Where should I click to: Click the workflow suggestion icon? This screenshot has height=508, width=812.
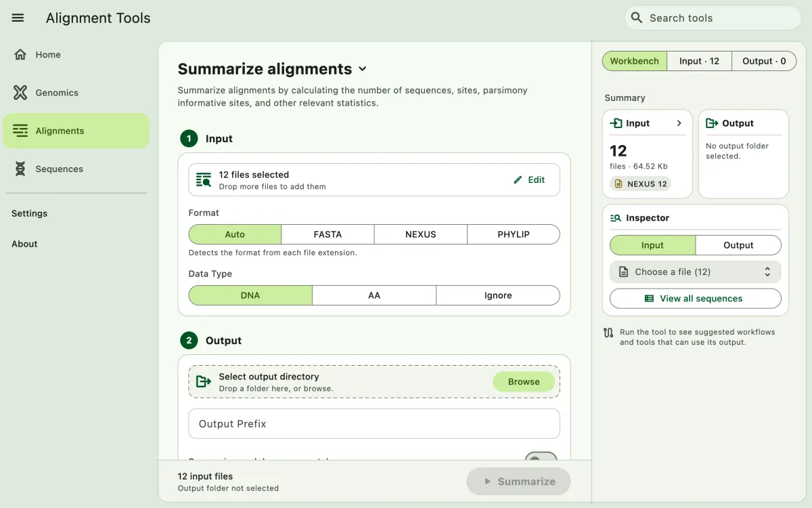tap(608, 333)
